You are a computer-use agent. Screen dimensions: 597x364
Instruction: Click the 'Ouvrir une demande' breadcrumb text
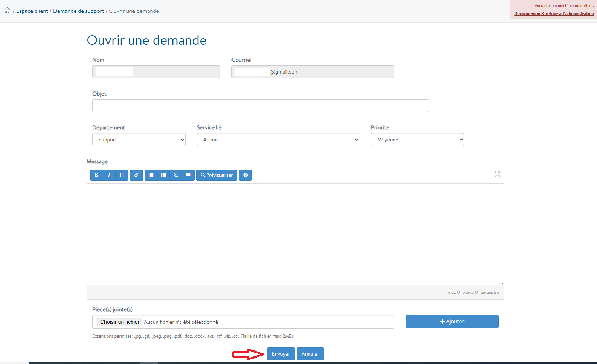click(134, 11)
